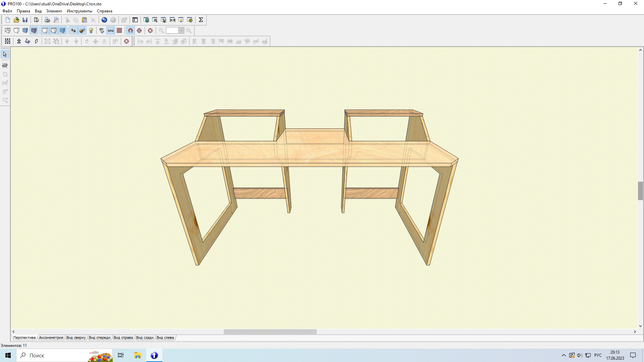Click the Select All dotted grid icon

(x=7, y=41)
